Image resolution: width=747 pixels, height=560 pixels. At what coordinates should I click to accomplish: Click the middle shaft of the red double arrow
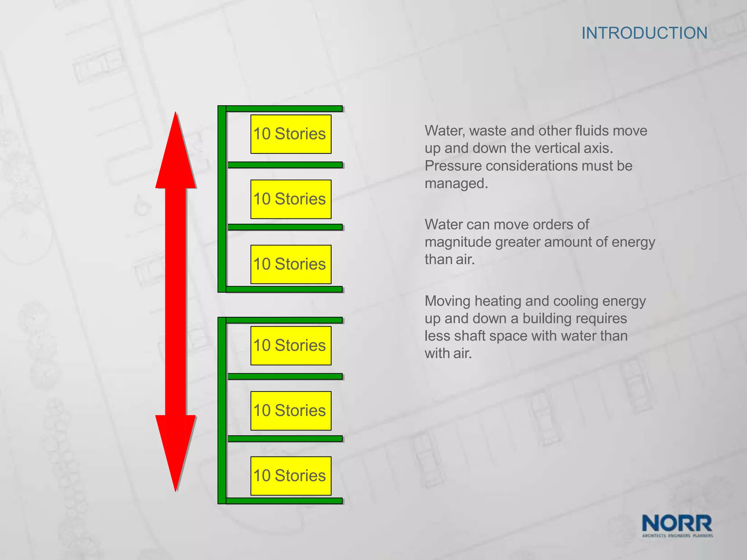pos(176,301)
